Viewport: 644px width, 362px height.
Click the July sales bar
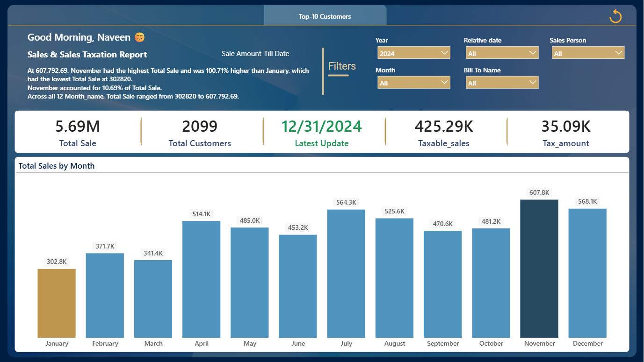[346, 273]
